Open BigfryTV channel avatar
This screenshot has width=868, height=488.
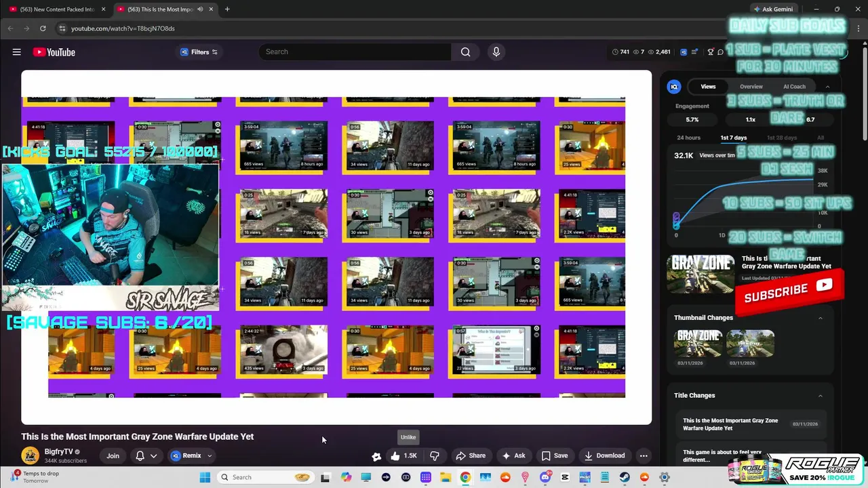pyautogui.click(x=30, y=455)
